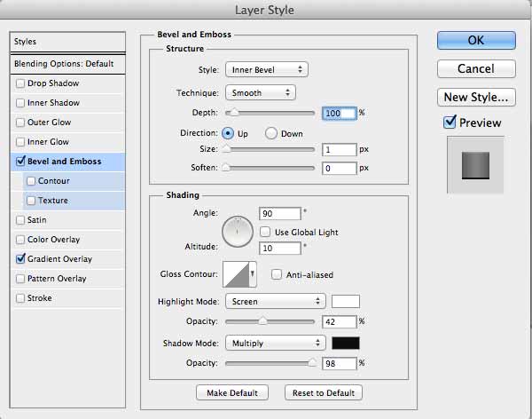The width and height of the screenshot is (532, 419).
Task: Click the Reset to Default button
Action: coord(324,393)
